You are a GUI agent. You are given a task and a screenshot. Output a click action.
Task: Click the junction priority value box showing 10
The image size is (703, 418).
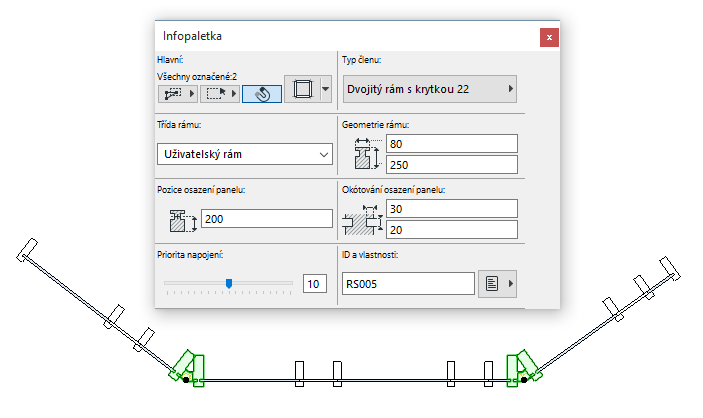314,284
